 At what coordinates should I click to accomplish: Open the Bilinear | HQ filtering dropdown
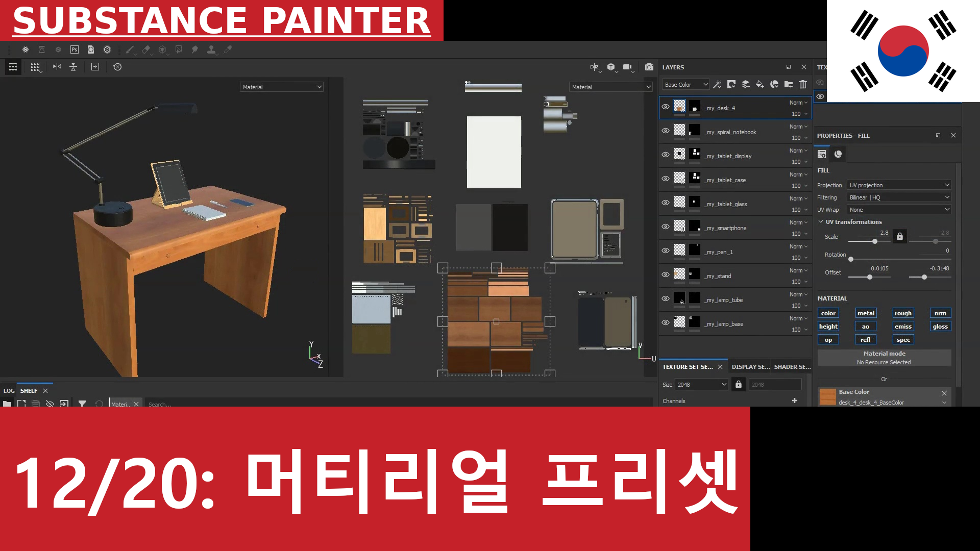click(x=899, y=197)
